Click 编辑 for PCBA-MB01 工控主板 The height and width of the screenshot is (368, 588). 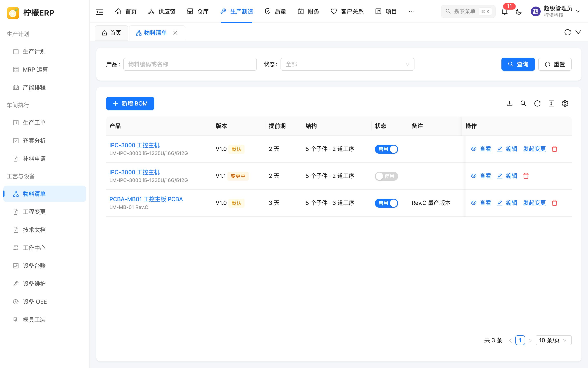tap(507, 203)
